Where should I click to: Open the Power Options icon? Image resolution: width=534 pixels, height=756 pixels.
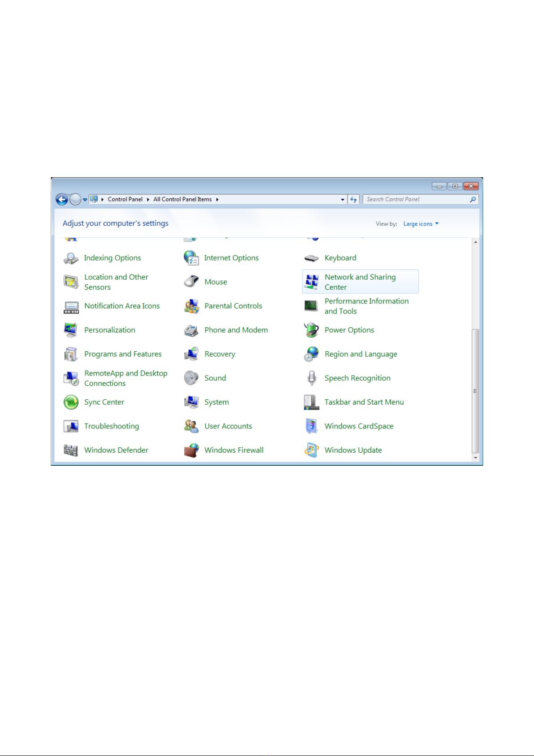pos(312,330)
